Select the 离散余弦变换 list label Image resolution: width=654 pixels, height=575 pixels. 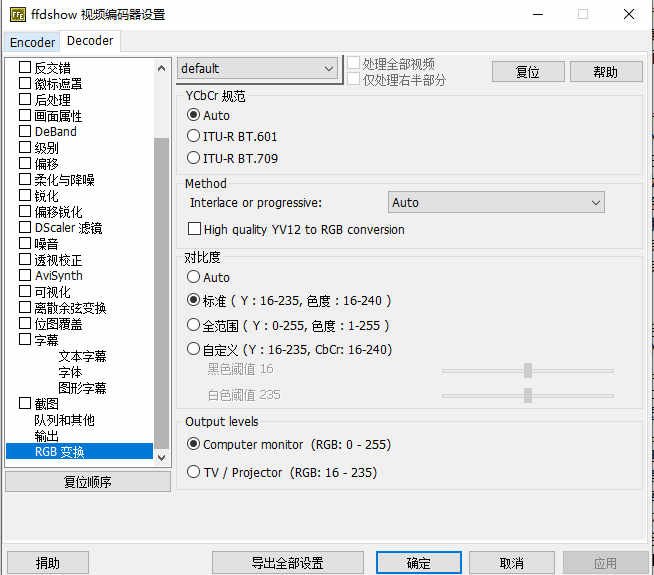70,308
